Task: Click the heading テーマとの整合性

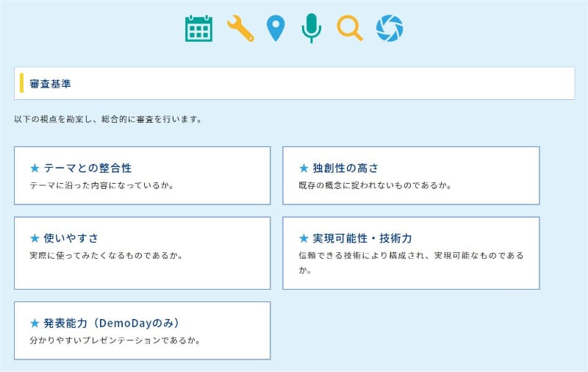Action: click(87, 168)
